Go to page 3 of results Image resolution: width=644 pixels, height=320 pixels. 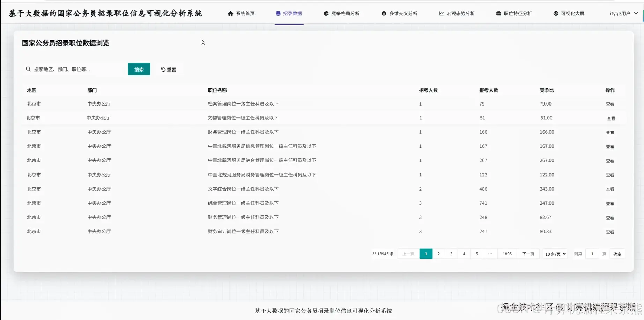[x=451, y=254]
